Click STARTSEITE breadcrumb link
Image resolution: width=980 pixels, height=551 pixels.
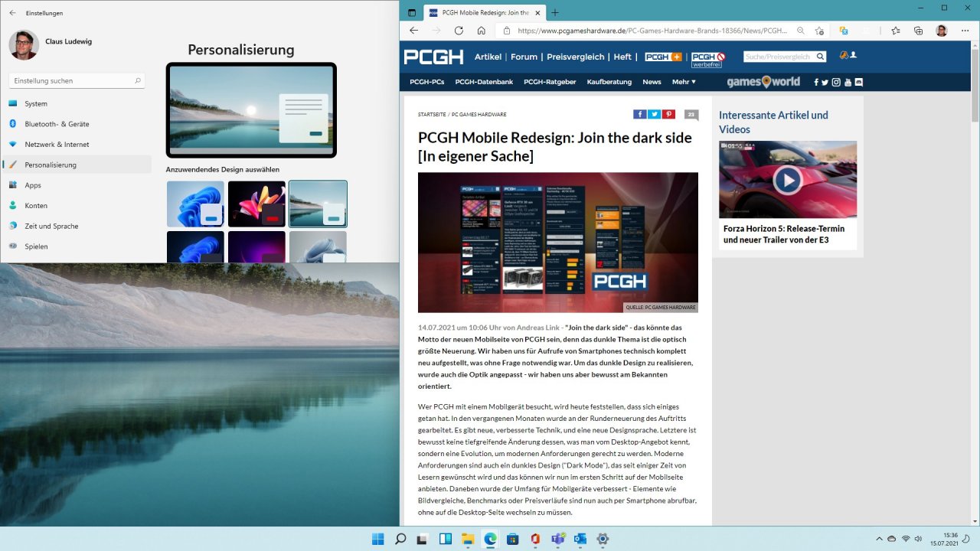pyautogui.click(x=432, y=114)
